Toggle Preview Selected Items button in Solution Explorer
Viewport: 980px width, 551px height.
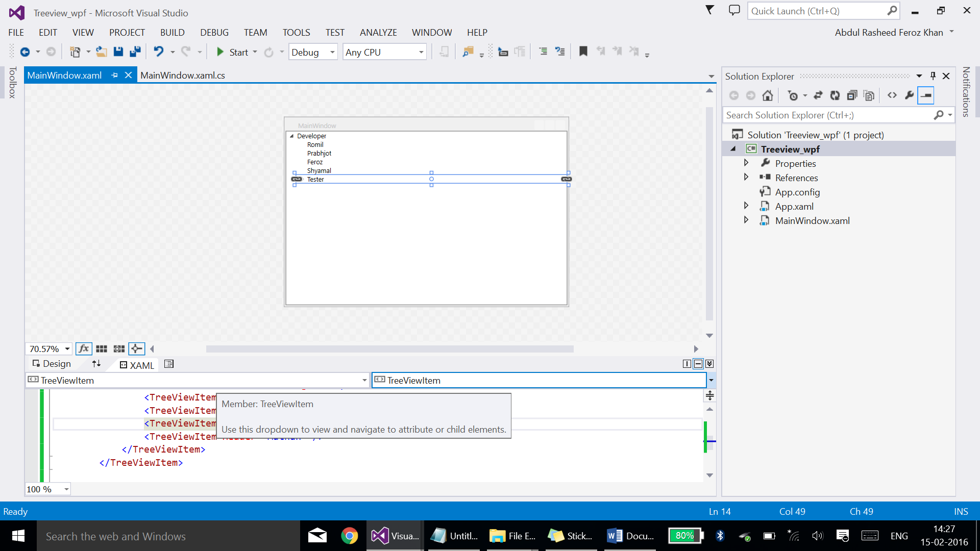tap(926, 95)
